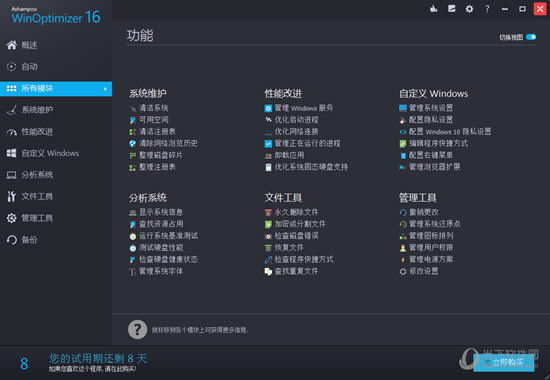550x380 pixels.
Task: Click the 优化网络连接 icon
Action: (268, 132)
